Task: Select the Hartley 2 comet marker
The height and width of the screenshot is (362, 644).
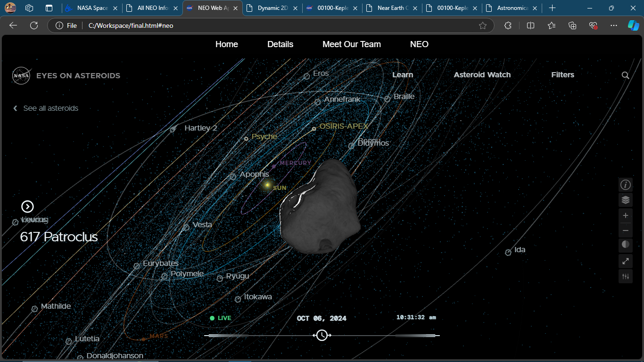Action: click(173, 130)
